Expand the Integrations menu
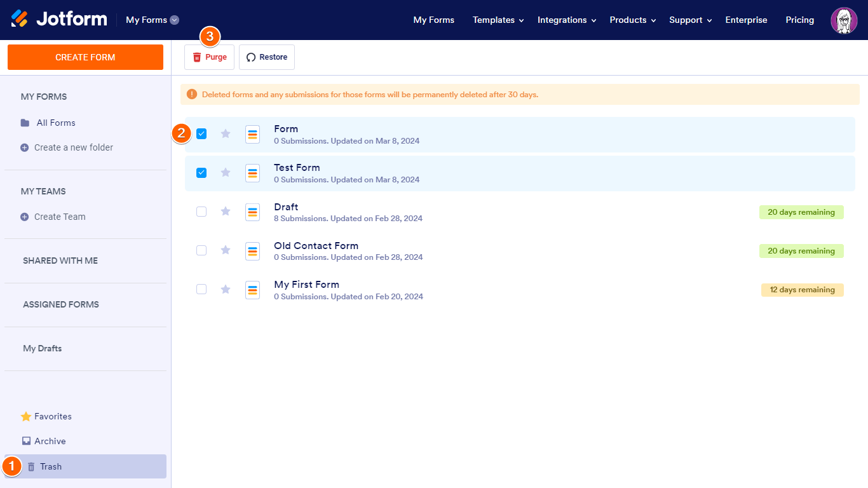The width and height of the screenshot is (868, 488). [x=566, y=20]
